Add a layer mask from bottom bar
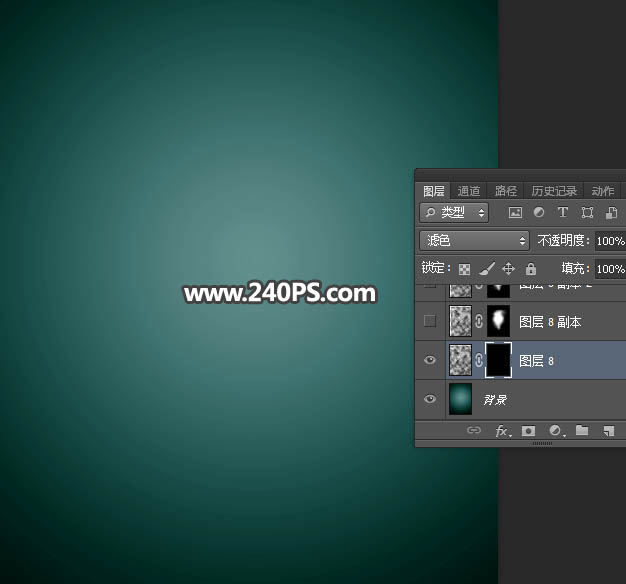Screen dimensions: 626x584 (529, 431)
